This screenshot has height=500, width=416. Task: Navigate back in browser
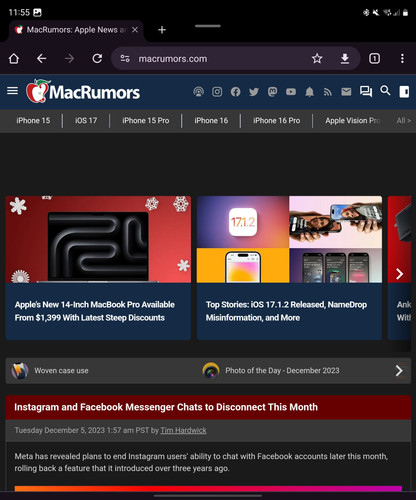[42, 59]
